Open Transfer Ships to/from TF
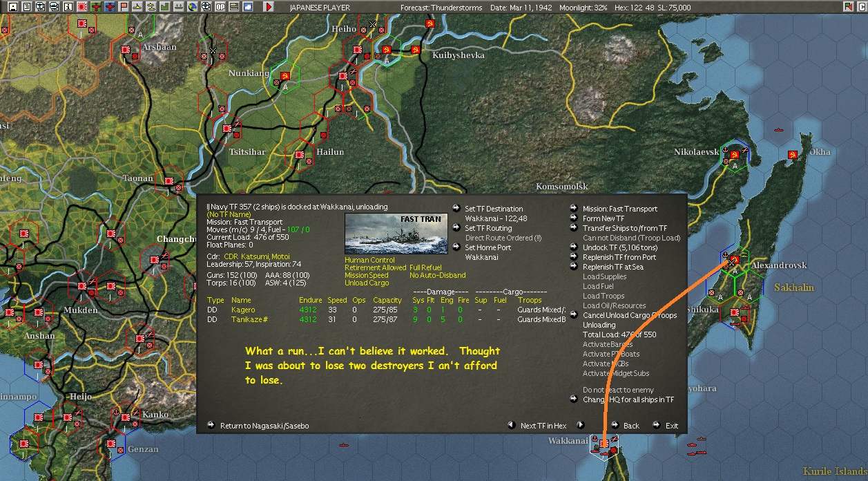This screenshot has width=868, height=481. pos(625,228)
